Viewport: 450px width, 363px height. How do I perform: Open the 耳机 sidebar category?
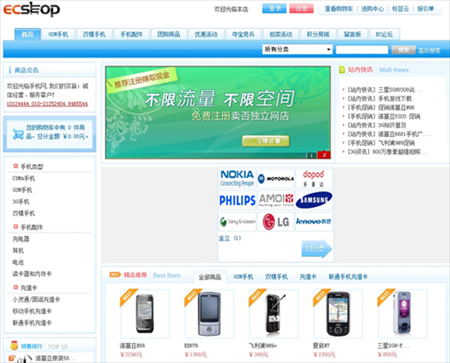tap(18, 251)
